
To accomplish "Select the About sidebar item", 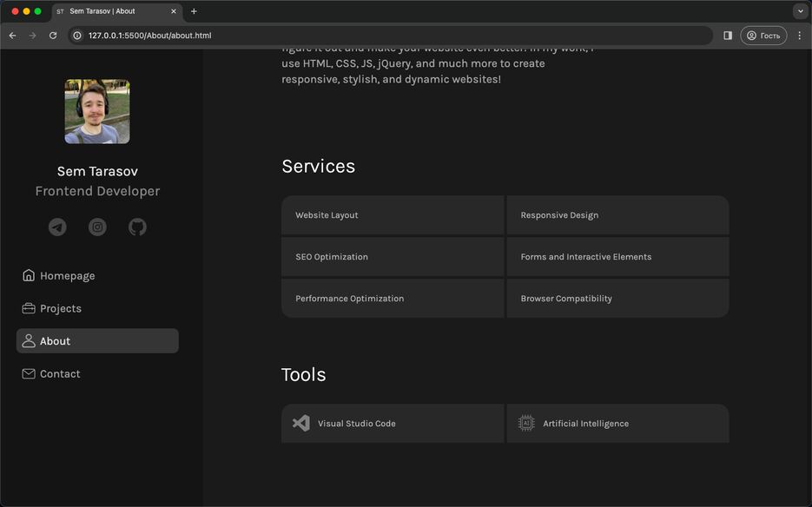I will [x=97, y=341].
